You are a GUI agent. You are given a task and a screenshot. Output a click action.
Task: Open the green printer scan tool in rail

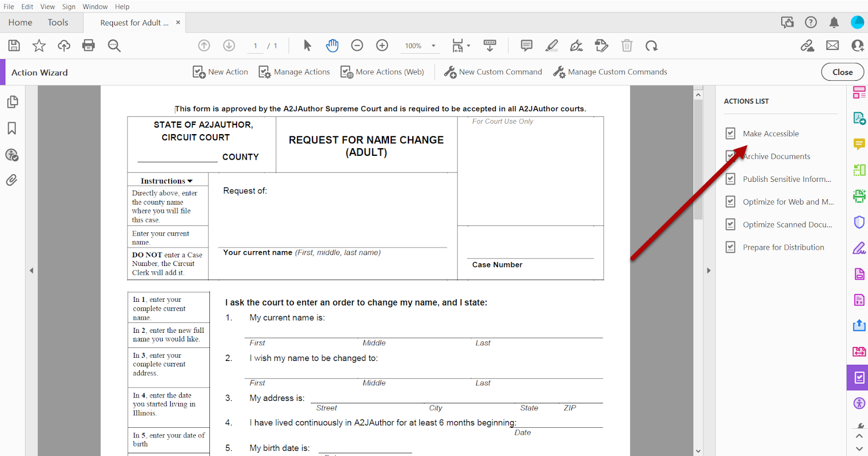(x=859, y=196)
